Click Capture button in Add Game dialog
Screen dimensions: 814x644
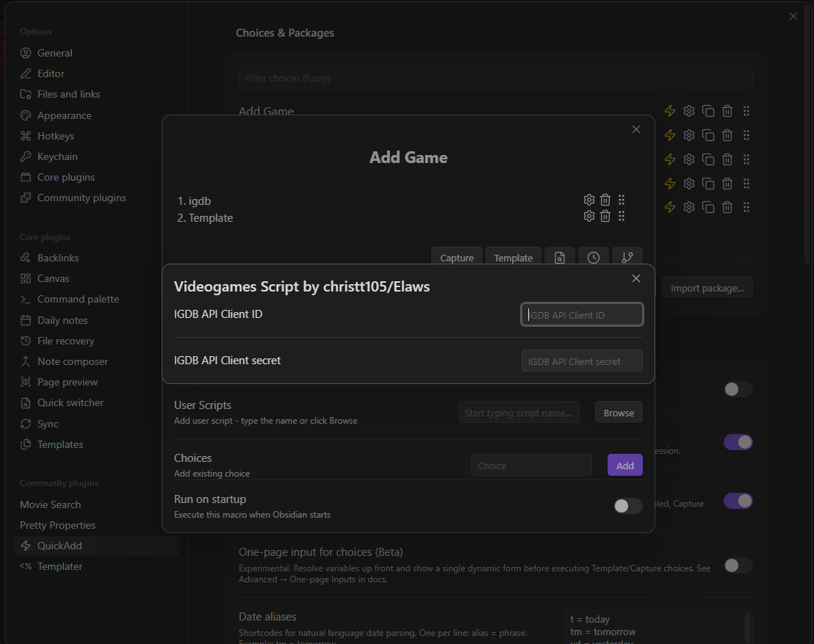pyautogui.click(x=457, y=258)
